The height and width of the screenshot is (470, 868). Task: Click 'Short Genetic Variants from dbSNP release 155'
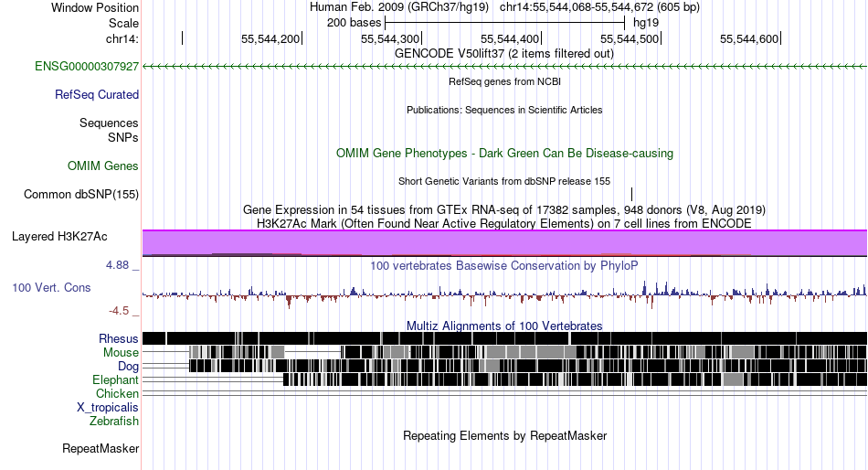tap(504, 181)
